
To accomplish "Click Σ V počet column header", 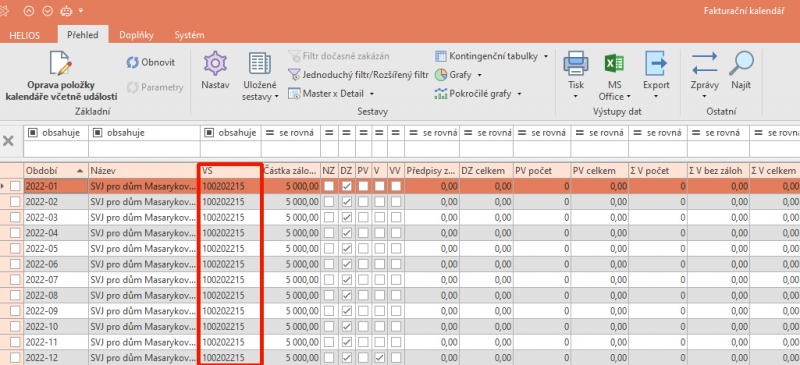I will coord(657,171).
